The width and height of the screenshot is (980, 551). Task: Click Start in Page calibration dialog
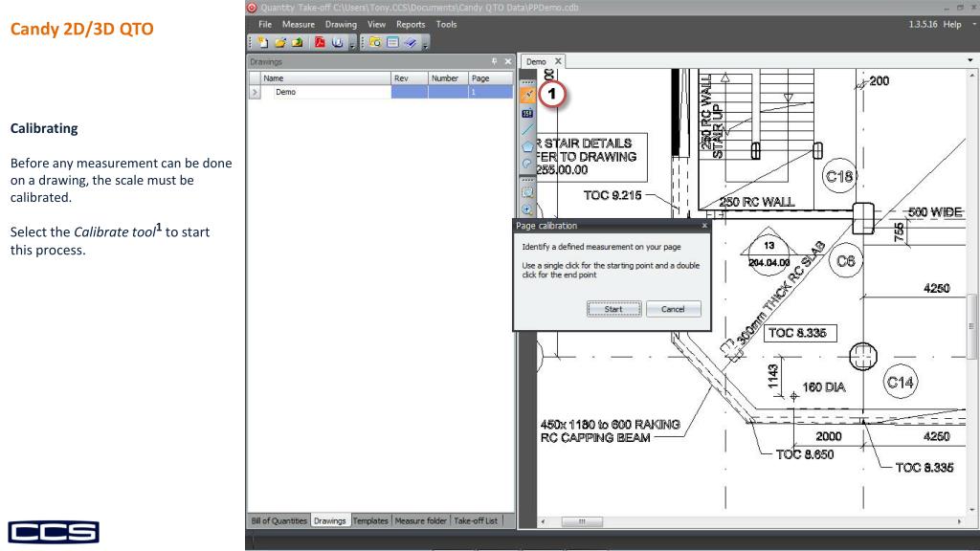click(x=613, y=309)
